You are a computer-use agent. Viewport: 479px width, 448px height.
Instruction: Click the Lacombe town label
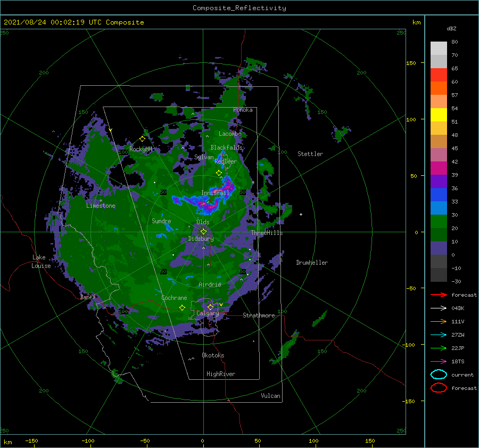[x=230, y=134]
